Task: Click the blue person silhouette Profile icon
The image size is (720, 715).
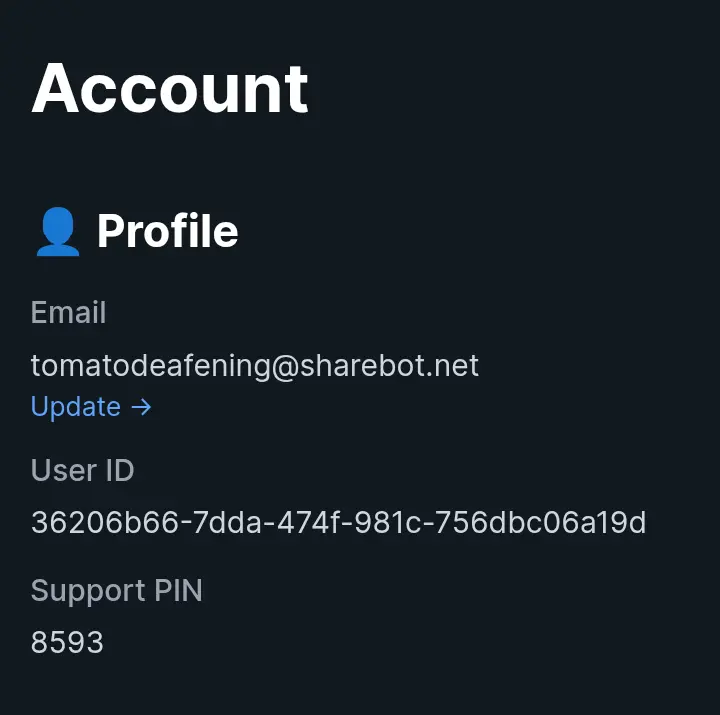Action: click(58, 231)
